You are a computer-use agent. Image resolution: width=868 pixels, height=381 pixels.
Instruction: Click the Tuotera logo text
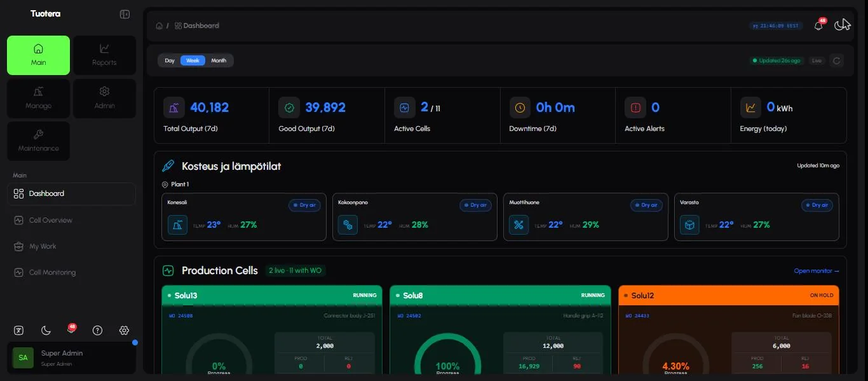45,13
